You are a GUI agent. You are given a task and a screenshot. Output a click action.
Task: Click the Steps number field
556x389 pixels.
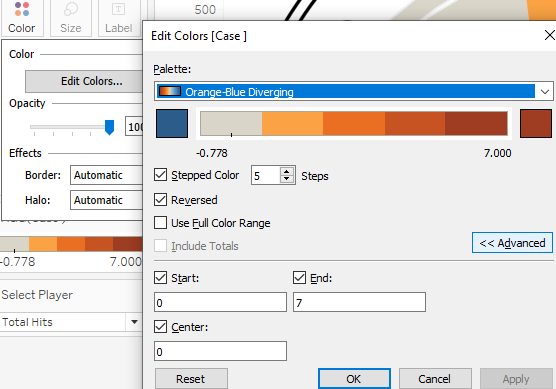tap(266, 175)
